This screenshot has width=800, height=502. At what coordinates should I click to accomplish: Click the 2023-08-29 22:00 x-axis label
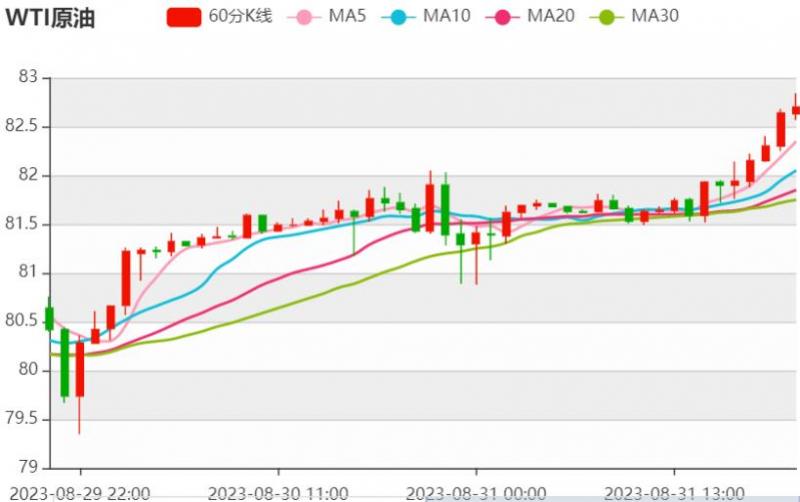point(80,493)
